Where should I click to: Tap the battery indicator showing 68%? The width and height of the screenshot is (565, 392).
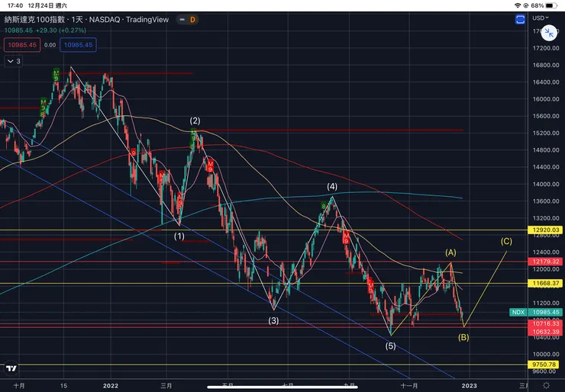[544, 5]
